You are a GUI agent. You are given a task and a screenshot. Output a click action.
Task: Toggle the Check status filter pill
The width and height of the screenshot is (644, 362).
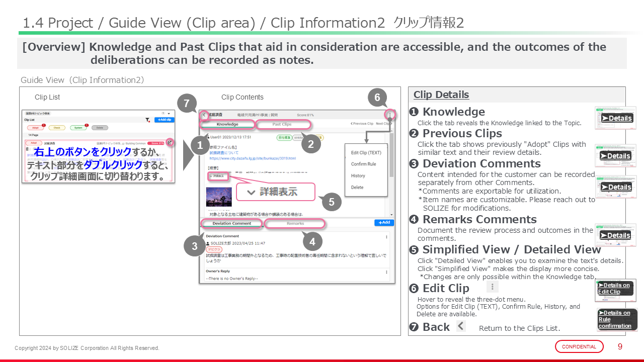57,128
